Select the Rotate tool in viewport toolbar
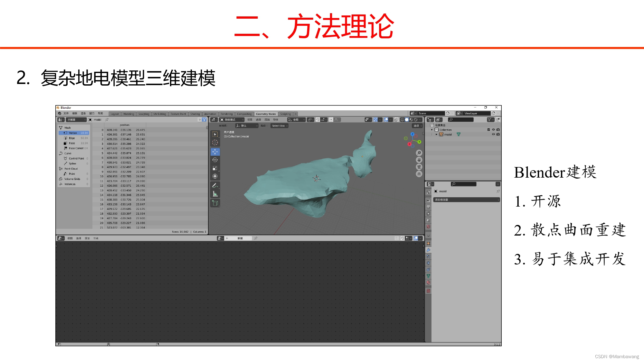This screenshot has width=644, height=362. coord(215,160)
